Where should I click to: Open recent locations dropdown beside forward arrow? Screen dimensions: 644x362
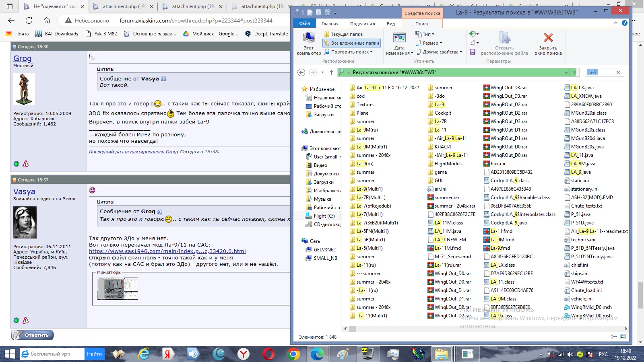click(322, 72)
